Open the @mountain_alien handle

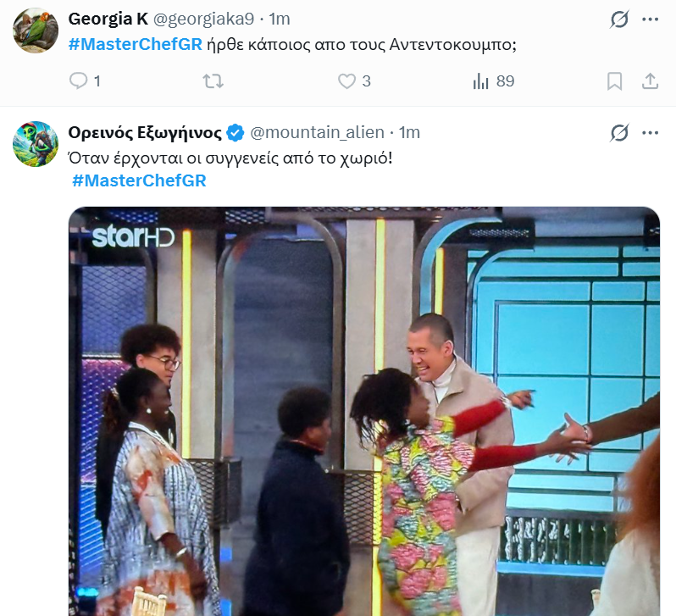pyautogui.click(x=317, y=132)
